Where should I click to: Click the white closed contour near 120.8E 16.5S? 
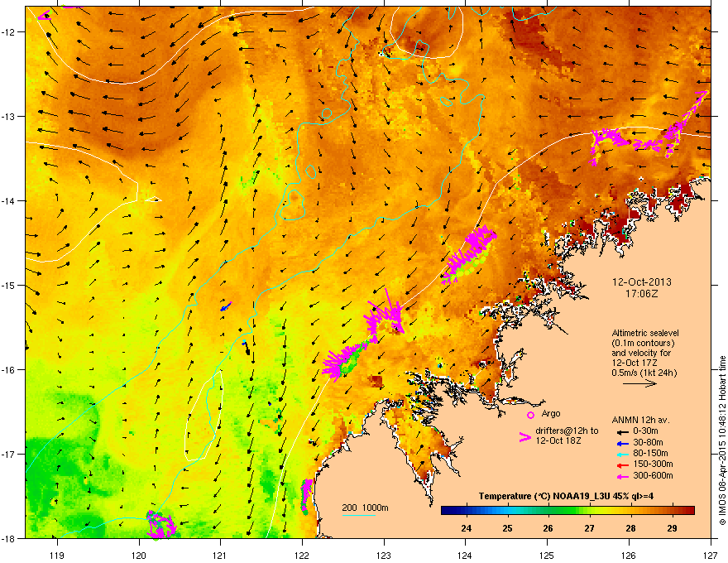point(204,416)
